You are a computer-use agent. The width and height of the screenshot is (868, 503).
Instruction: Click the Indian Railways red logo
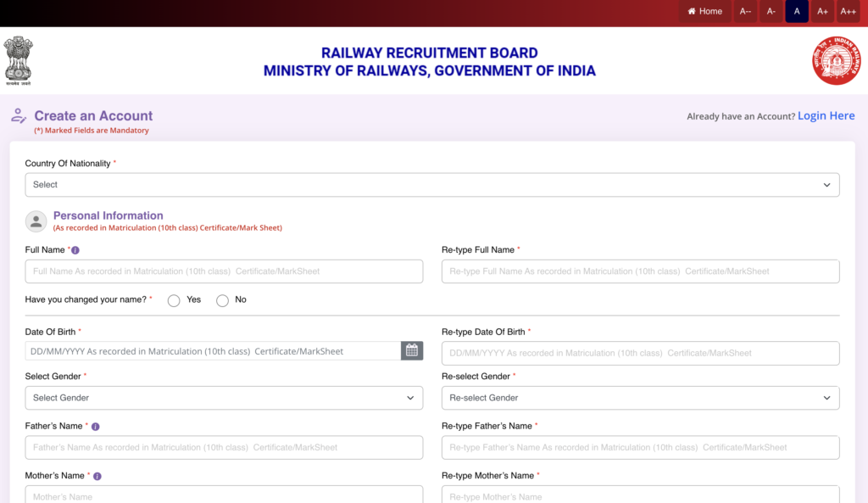pos(837,60)
